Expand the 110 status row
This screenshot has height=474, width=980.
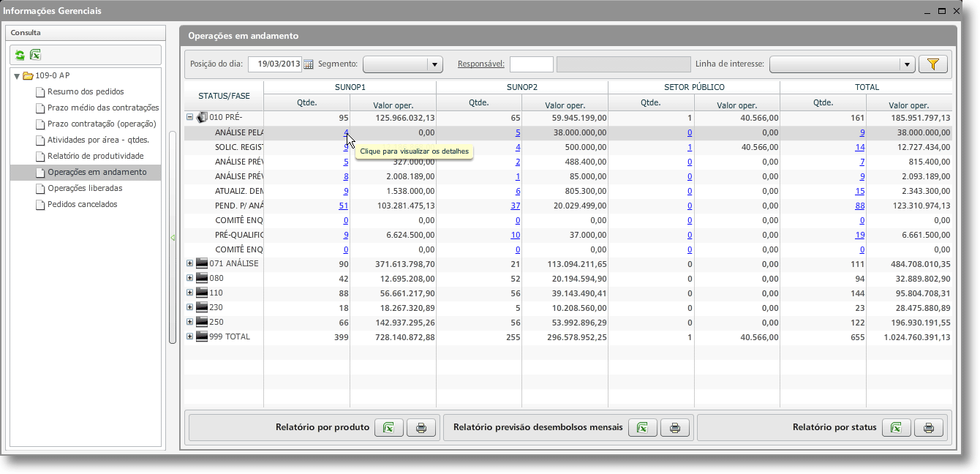[x=189, y=293]
